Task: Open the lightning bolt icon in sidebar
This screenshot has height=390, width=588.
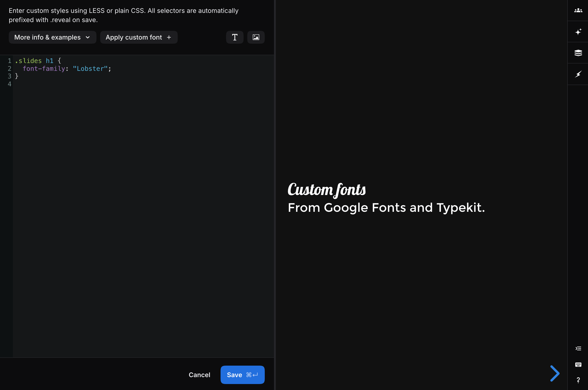Action: [x=578, y=74]
